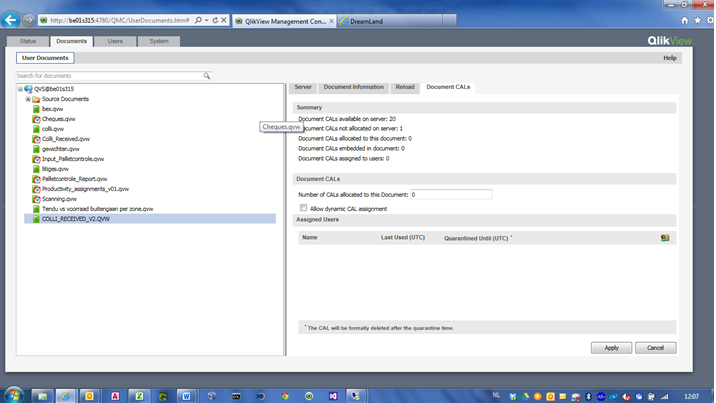Open Windows Explorer from the taskbar
This screenshot has width=716, height=403.
[x=42, y=396]
